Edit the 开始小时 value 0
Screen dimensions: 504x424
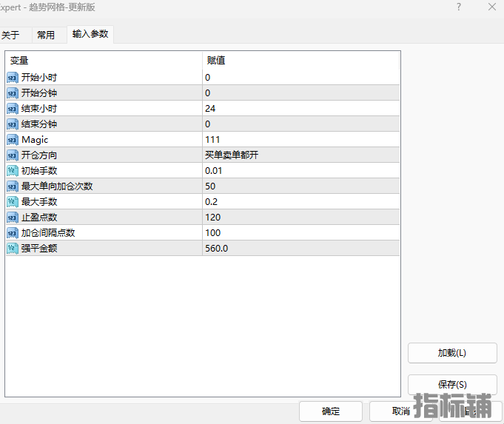tap(301, 78)
